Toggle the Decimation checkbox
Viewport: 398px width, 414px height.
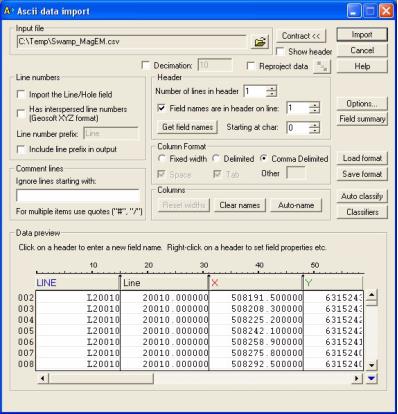point(146,65)
